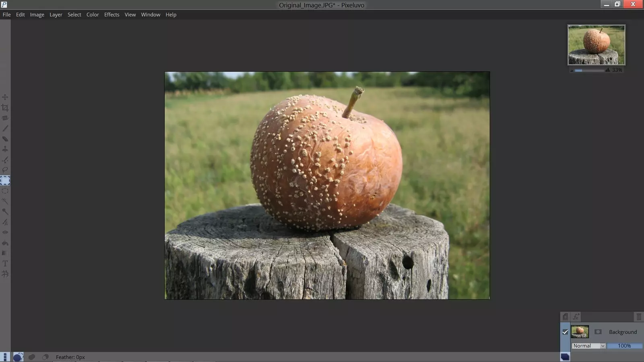Open the Effects menu
Image resolution: width=644 pixels, height=362 pixels.
click(x=111, y=14)
